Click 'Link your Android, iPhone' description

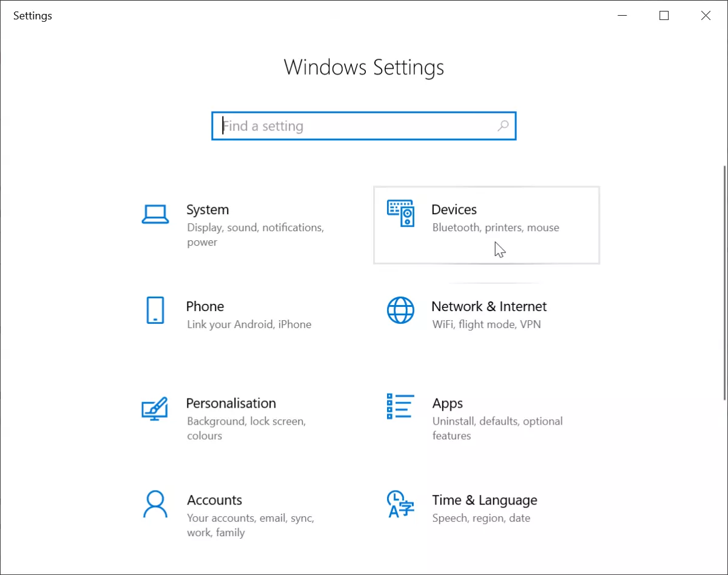coord(249,324)
